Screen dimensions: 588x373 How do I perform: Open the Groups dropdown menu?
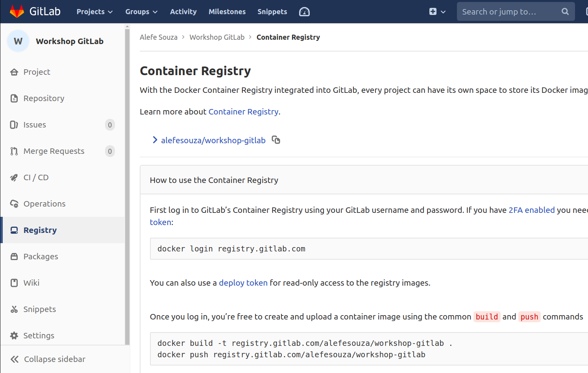[x=141, y=12]
